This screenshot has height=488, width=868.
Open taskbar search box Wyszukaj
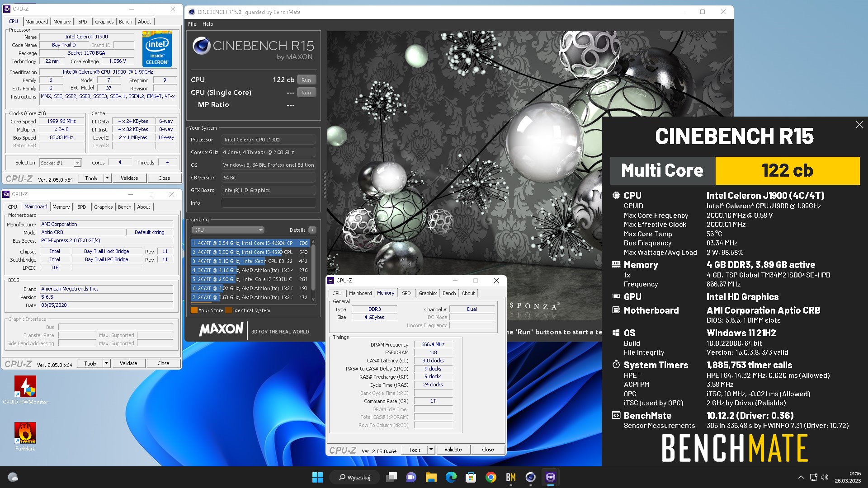[x=355, y=477]
